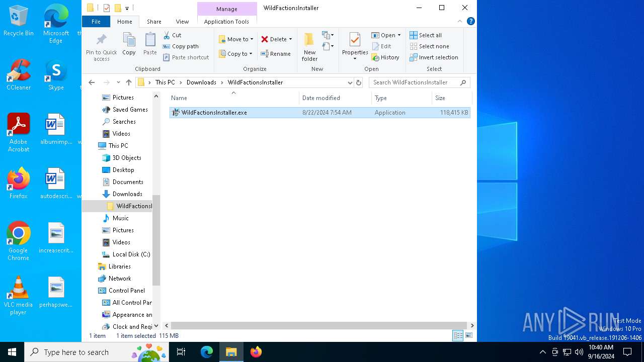Open Microsoft Edge from taskbar
This screenshot has height=362, width=644.
pyautogui.click(x=207, y=352)
